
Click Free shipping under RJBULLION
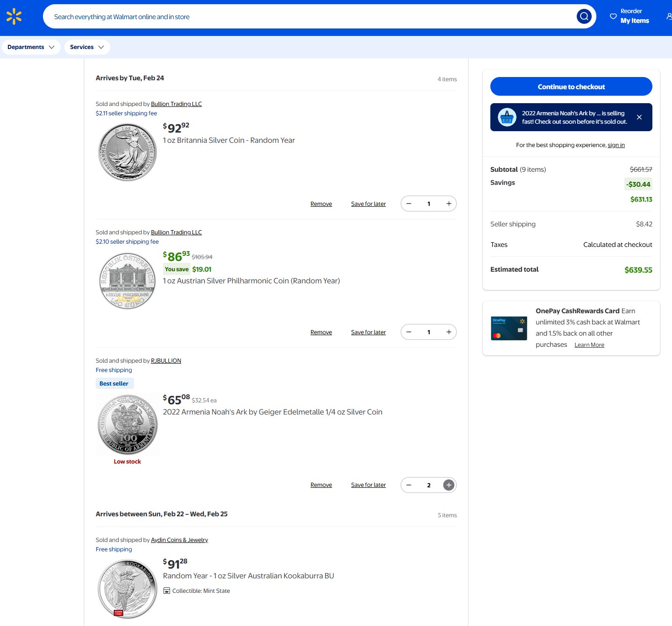pos(114,370)
